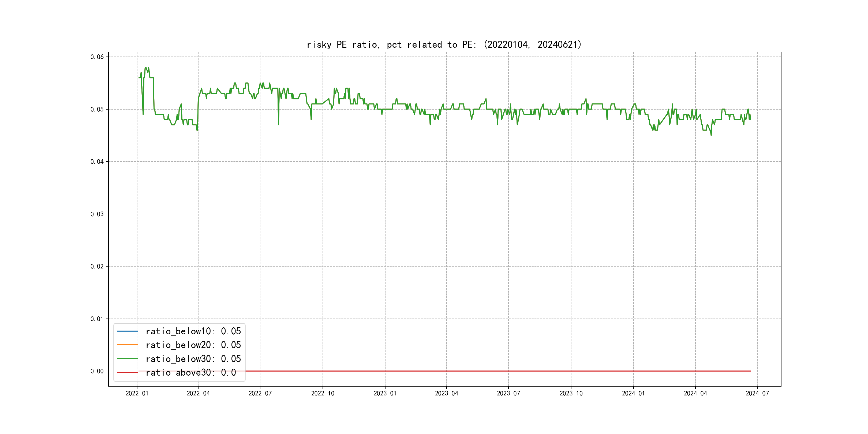Select the 'ratio_above30: 0.0' legend label

pos(191,373)
